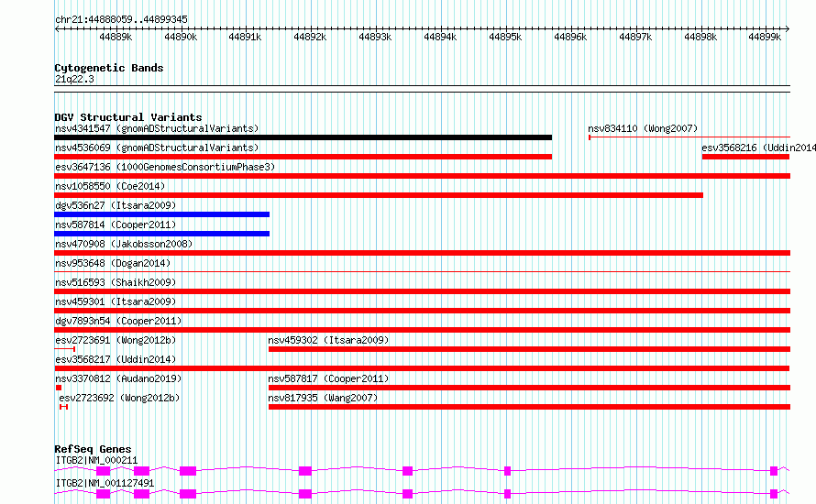Viewport: 816px width, 504px height.
Task: Click the small red square under nsv3370812
Action: pyautogui.click(x=59, y=388)
